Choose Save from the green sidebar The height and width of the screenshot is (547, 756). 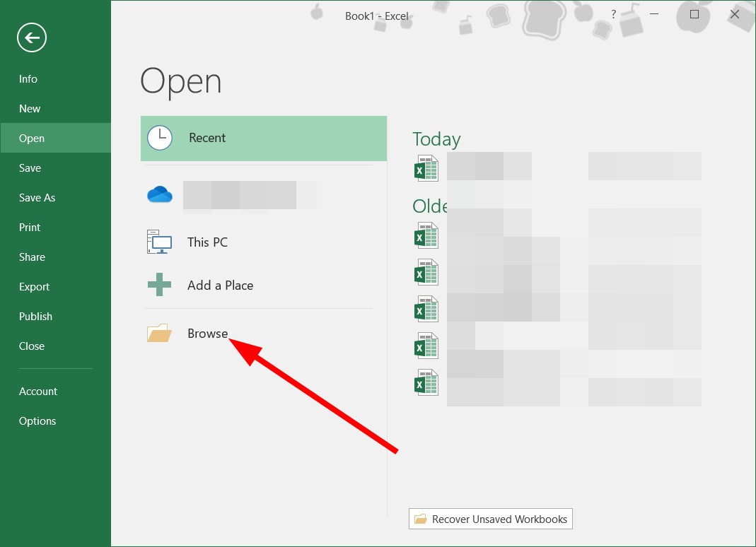coord(30,168)
